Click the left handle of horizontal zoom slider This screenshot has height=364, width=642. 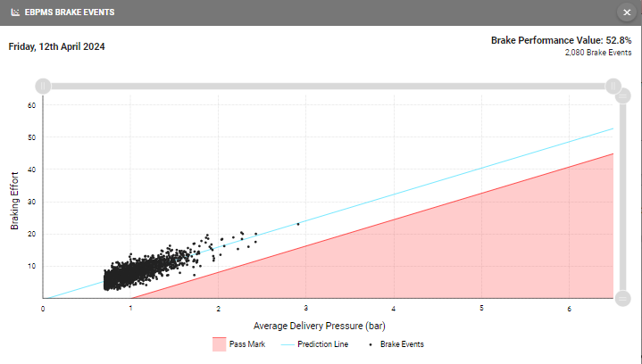[x=42, y=86]
